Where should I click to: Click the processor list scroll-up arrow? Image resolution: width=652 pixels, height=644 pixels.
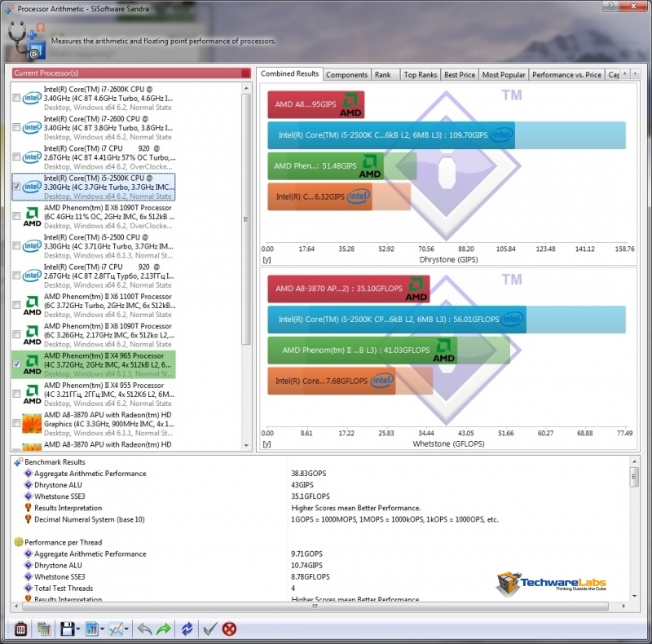tap(246, 88)
